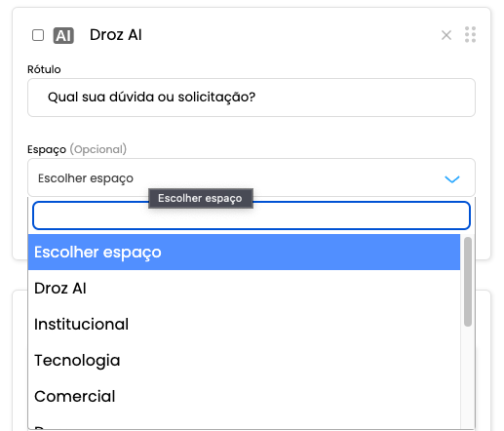Remove the Droz AI card with X
Screen dimensions: 504x431
pyautogui.click(x=446, y=35)
